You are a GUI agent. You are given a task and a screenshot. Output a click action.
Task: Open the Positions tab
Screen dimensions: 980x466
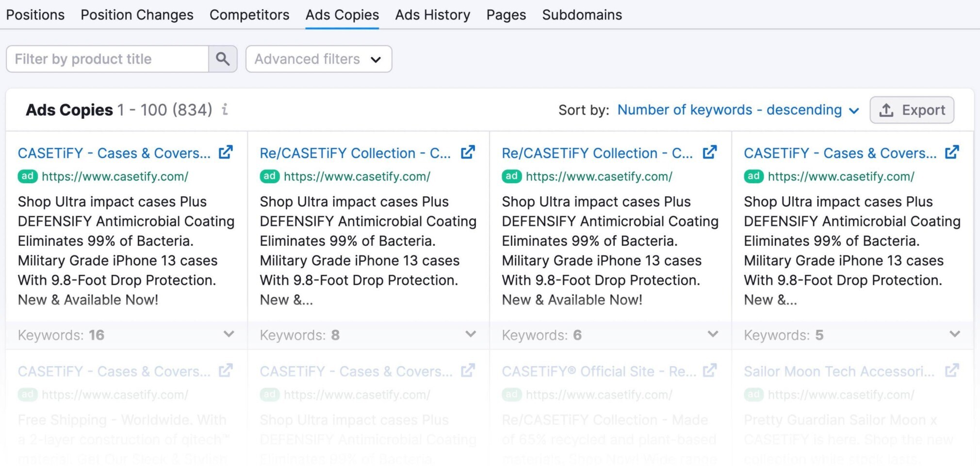click(35, 15)
